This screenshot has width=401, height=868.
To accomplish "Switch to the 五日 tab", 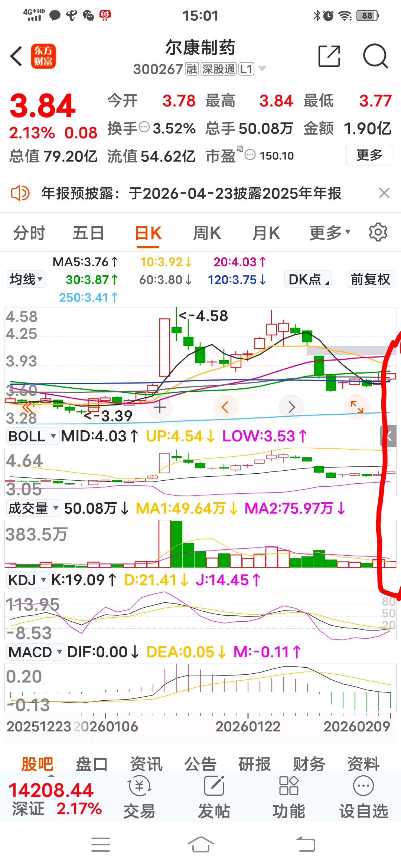I will tap(88, 233).
